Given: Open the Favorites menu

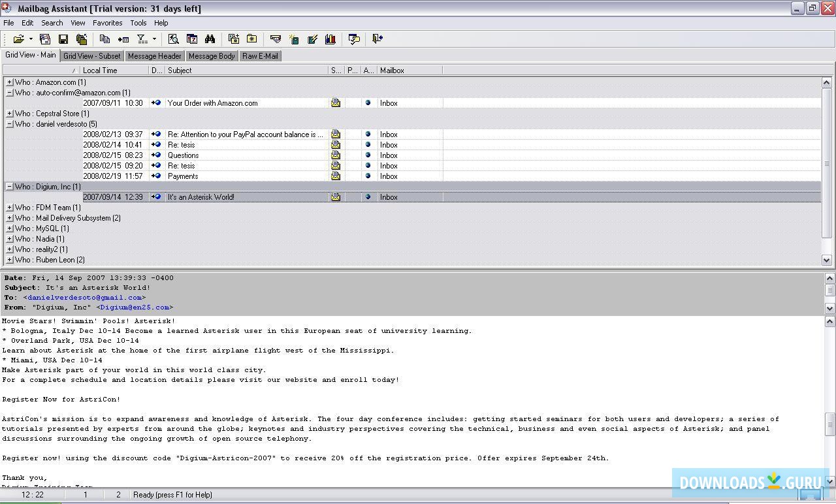Looking at the screenshot, I should [x=107, y=23].
